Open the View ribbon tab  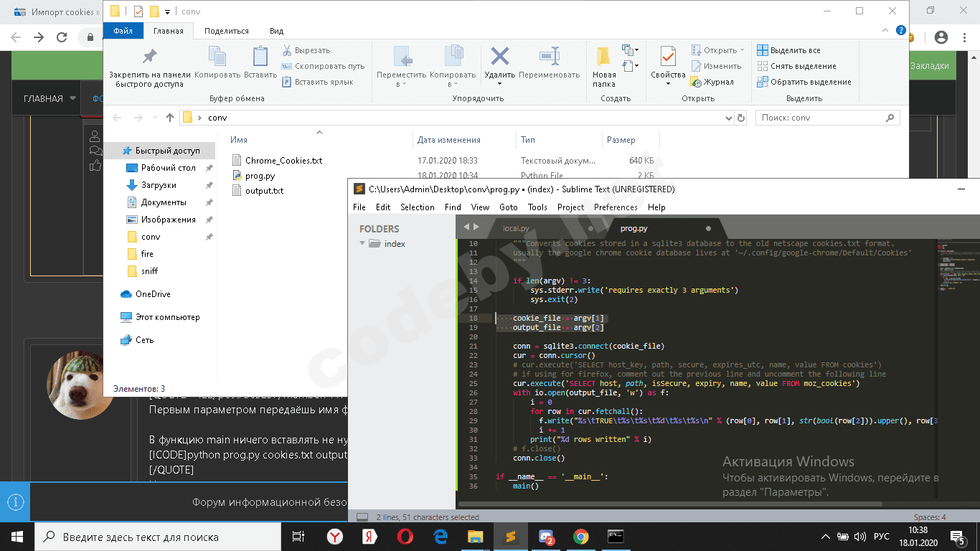276,31
